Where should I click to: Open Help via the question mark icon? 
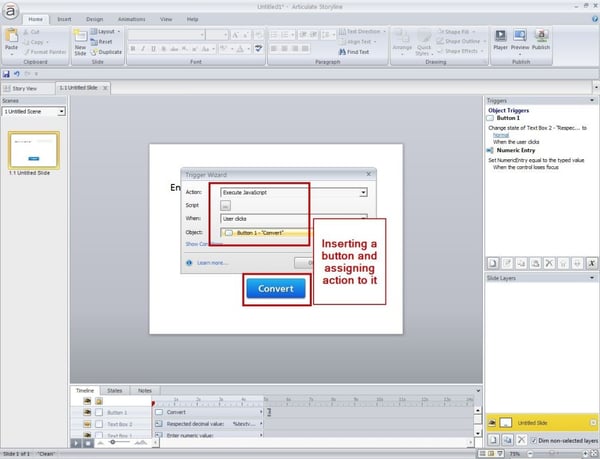click(x=595, y=19)
